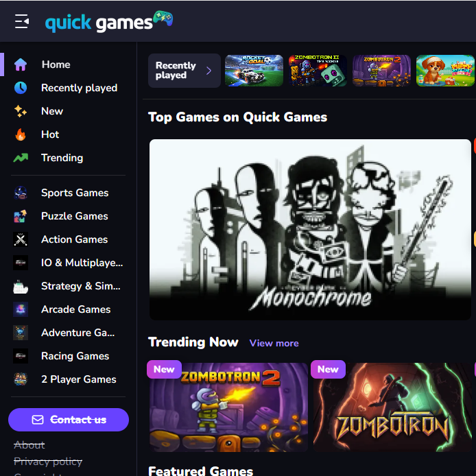Screen dimensions: 476x476
Task: Open the Puzzle Games category
Action: point(75,216)
